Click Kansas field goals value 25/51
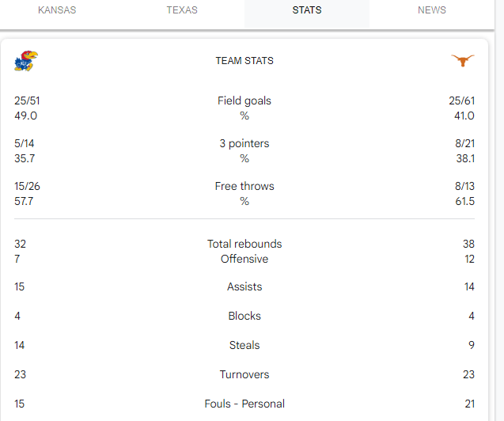 tap(27, 101)
